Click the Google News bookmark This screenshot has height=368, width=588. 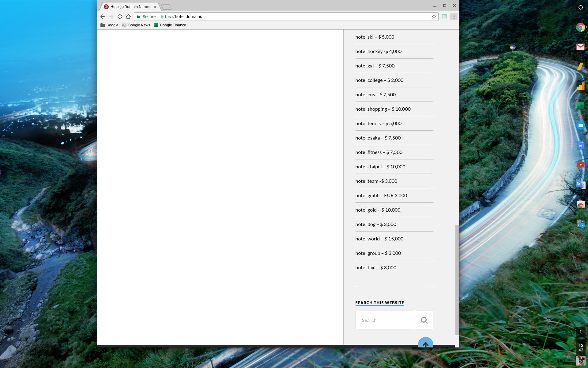[x=136, y=25]
